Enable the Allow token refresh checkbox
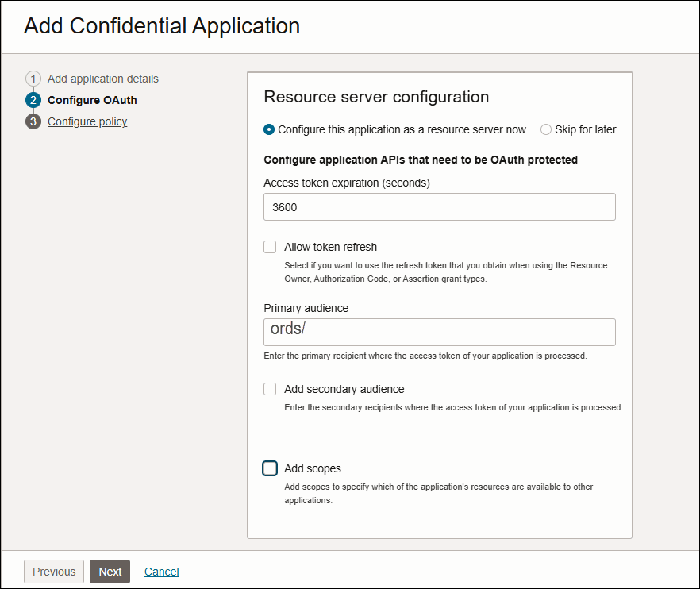This screenshot has width=700, height=589. [270, 247]
